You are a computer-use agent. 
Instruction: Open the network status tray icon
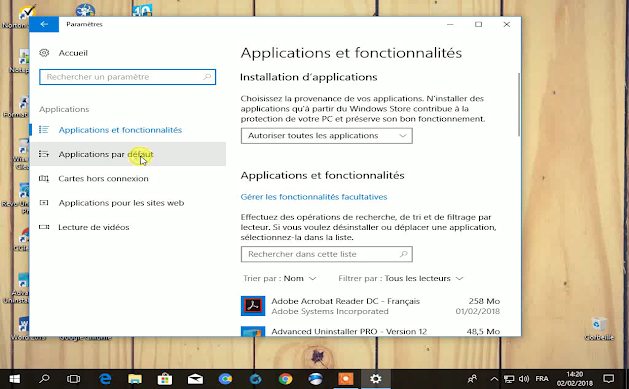[509, 379]
